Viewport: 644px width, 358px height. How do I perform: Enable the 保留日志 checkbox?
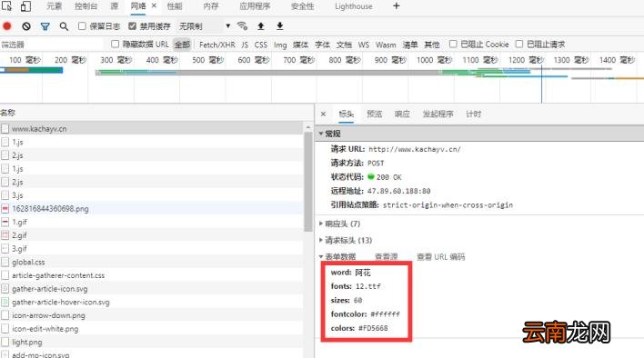pyautogui.click(x=82, y=26)
